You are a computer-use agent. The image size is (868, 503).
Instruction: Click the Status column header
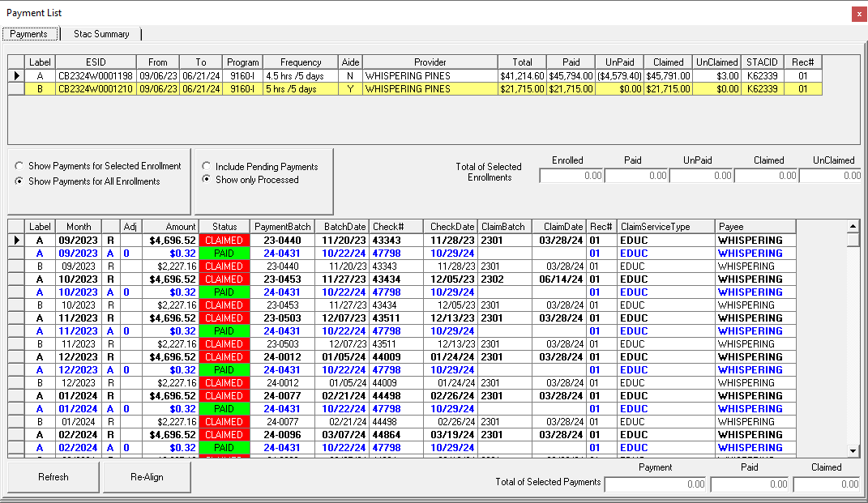tap(224, 226)
